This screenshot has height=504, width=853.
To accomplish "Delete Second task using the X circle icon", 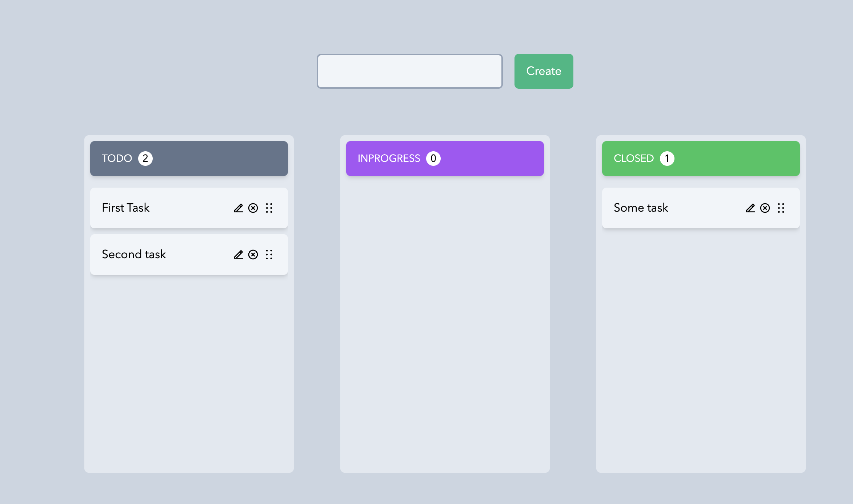I will (x=253, y=255).
